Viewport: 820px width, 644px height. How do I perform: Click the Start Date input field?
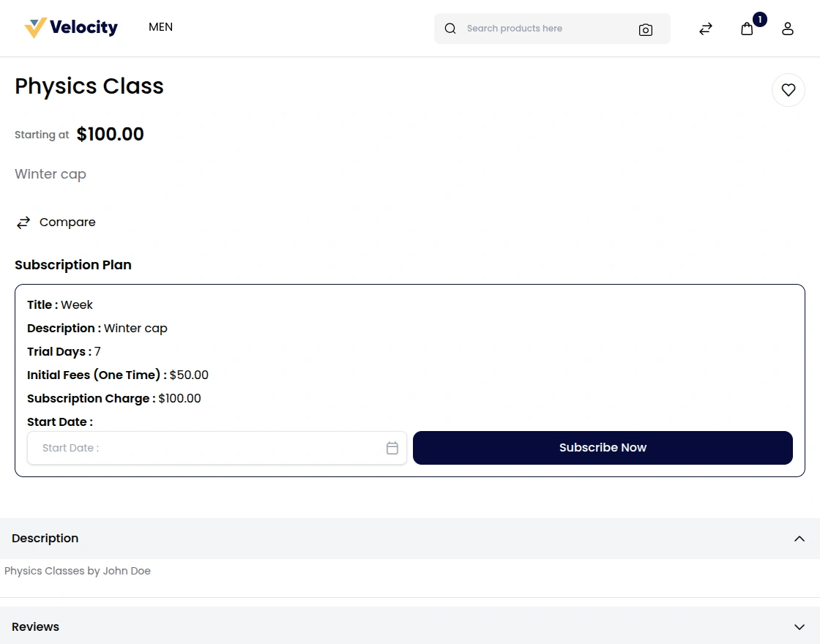(205, 448)
